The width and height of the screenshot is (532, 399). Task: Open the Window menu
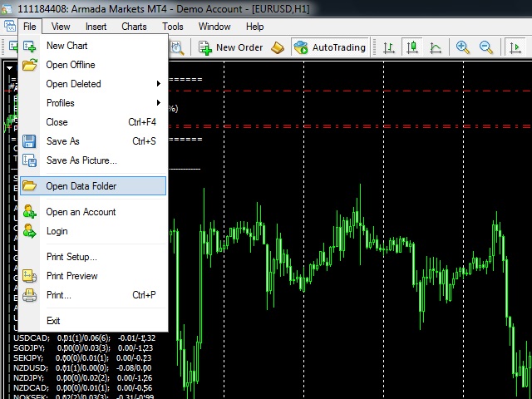pyautogui.click(x=214, y=26)
